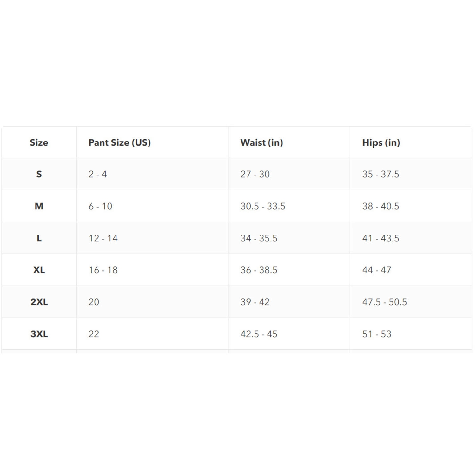
Task: Click waist 36 - 38.5 cell
Action: pos(259,270)
